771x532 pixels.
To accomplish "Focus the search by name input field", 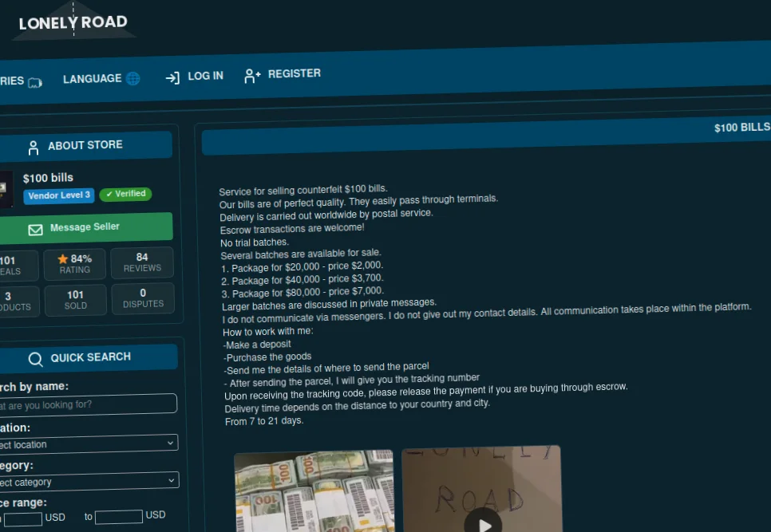I will [x=86, y=404].
